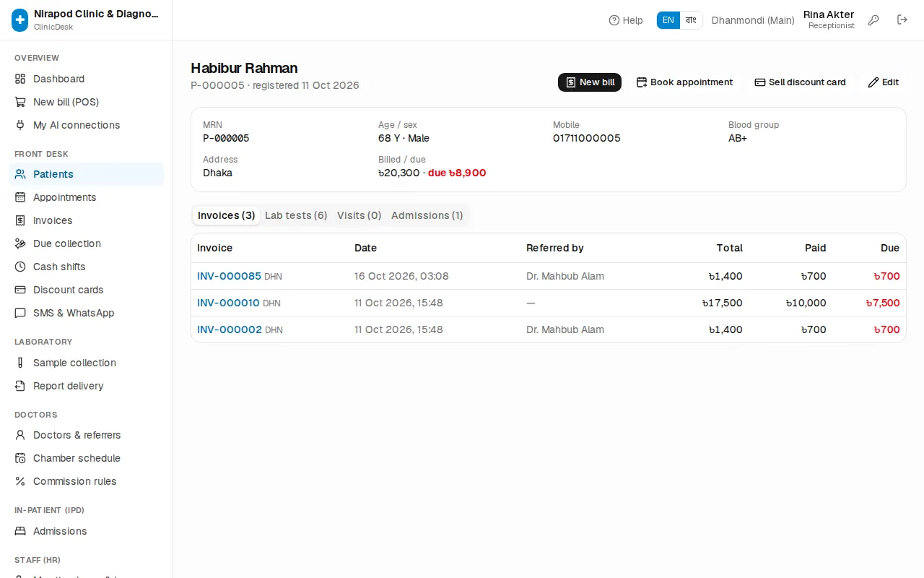Open the Dhanmondi (Main) branch selector

click(x=753, y=20)
